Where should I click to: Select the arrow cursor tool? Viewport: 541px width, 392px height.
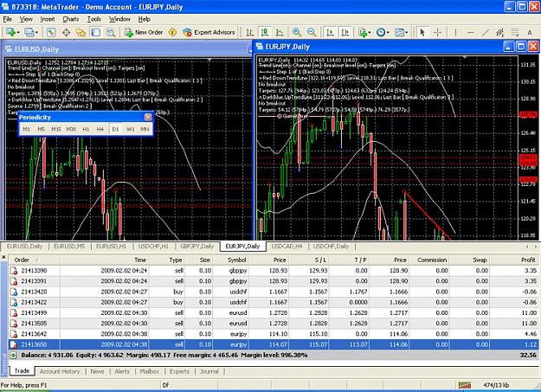(x=422, y=32)
